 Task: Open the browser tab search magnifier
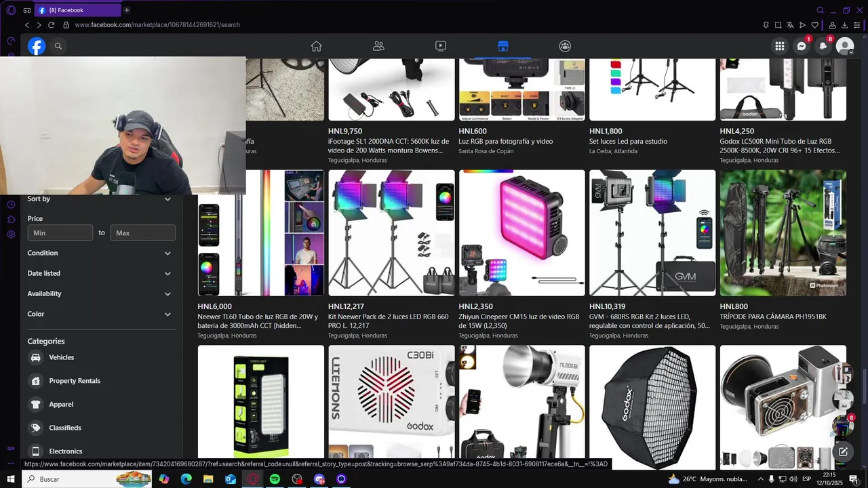point(820,10)
